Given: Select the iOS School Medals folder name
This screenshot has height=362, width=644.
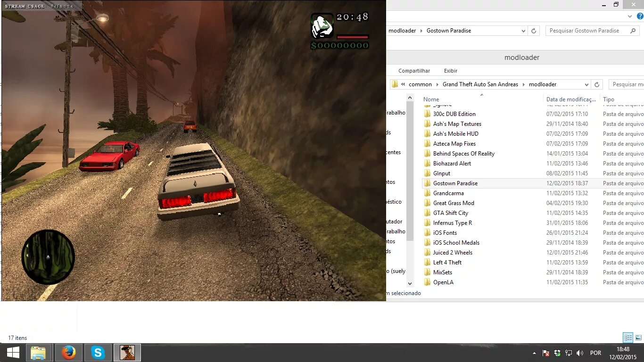Looking at the screenshot, I should tap(456, 243).
